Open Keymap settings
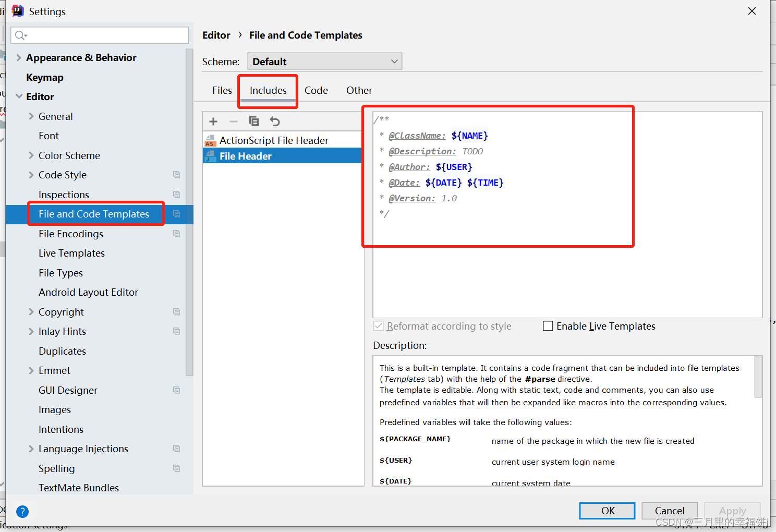This screenshot has width=776, height=532. click(45, 77)
